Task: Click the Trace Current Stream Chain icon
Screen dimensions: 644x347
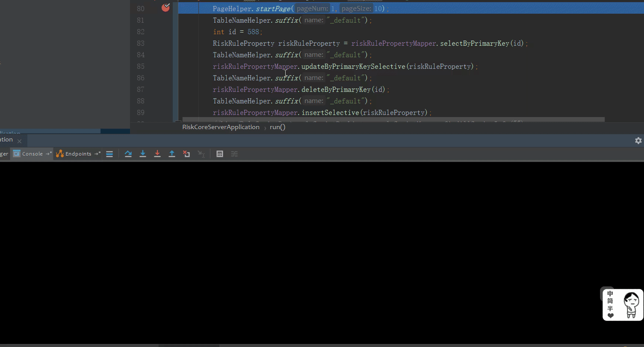Action: (234, 154)
